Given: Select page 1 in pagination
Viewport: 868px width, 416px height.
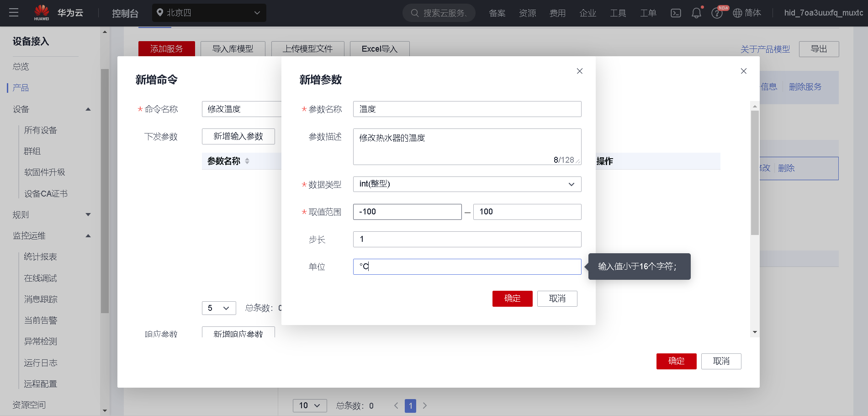Looking at the screenshot, I should click(x=411, y=405).
